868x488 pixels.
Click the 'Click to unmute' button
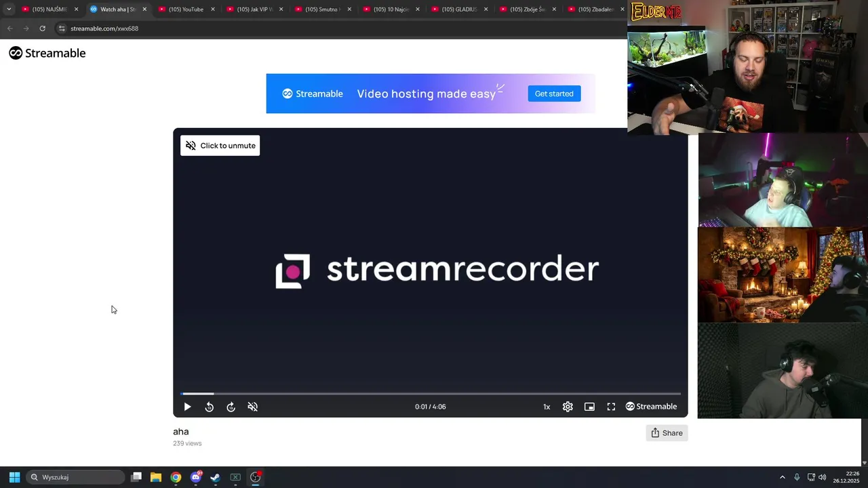click(x=220, y=146)
